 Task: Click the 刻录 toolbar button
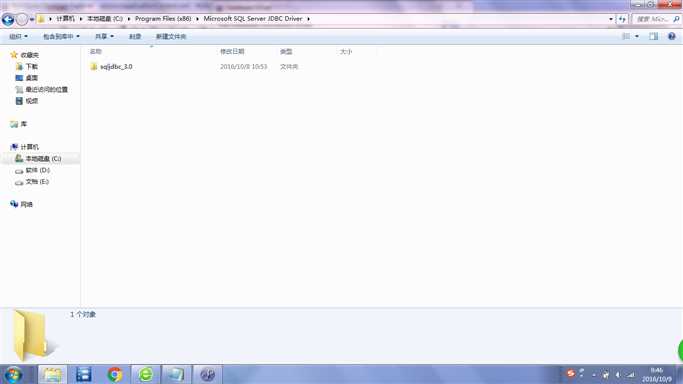point(135,37)
